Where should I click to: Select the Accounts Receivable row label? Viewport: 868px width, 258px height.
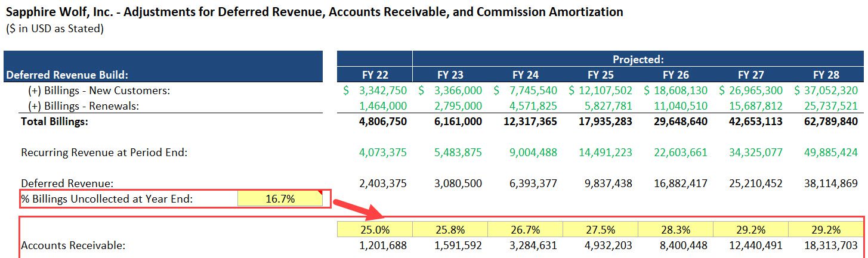pos(73,245)
